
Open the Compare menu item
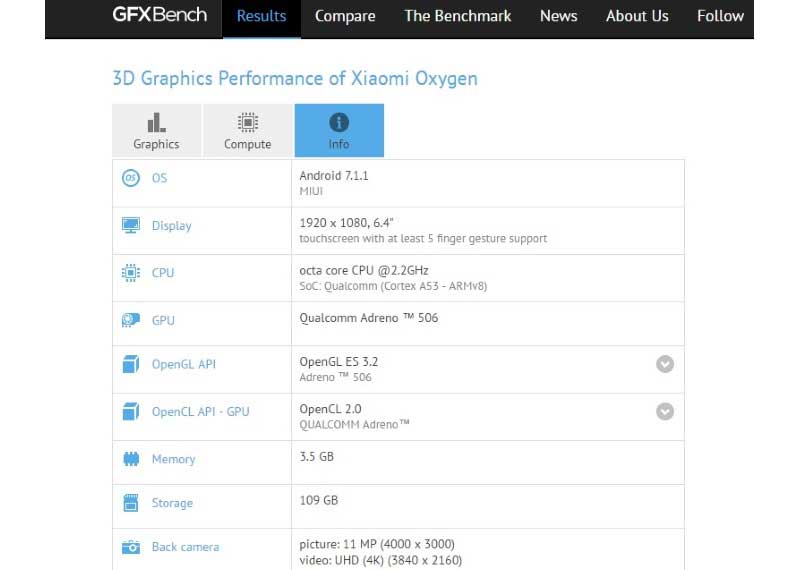click(x=345, y=16)
